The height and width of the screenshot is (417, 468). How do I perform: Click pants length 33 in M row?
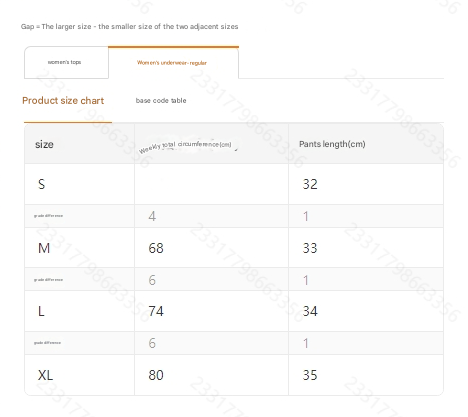[310, 248]
